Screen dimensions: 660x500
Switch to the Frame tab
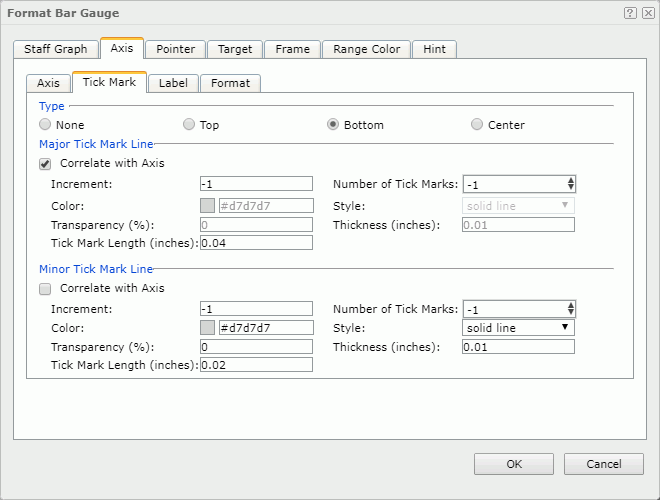(x=293, y=49)
